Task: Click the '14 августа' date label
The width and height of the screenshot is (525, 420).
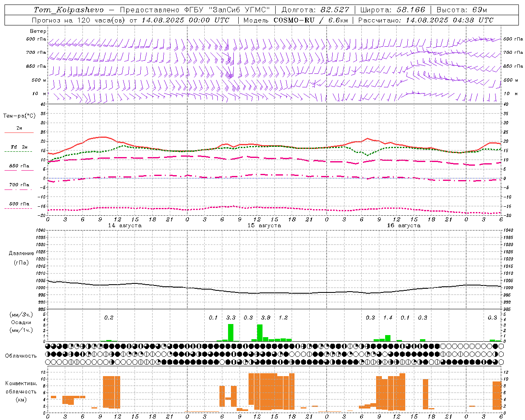Action: point(125,226)
